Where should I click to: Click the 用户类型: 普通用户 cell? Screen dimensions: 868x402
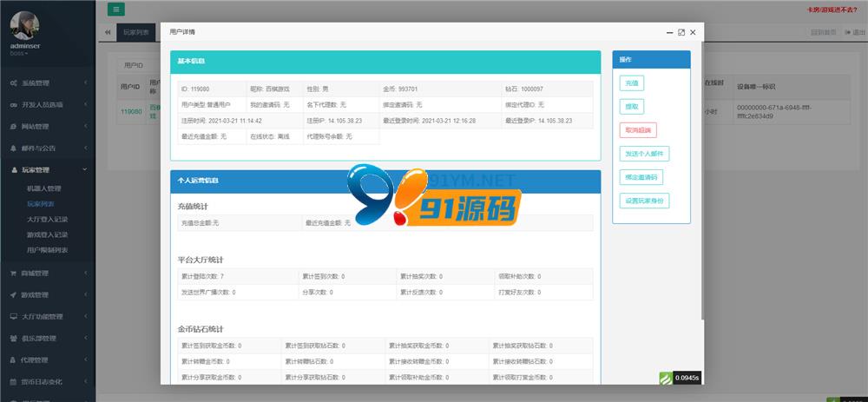(212, 105)
